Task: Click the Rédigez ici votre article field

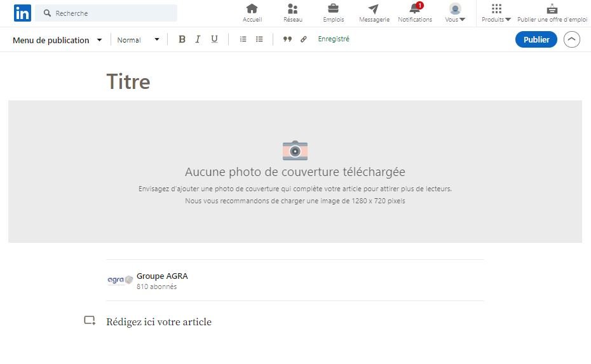Action: coord(159,322)
